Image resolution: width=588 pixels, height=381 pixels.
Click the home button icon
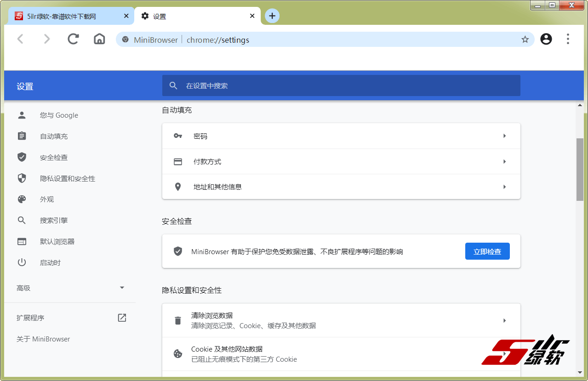[x=99, y=39]
